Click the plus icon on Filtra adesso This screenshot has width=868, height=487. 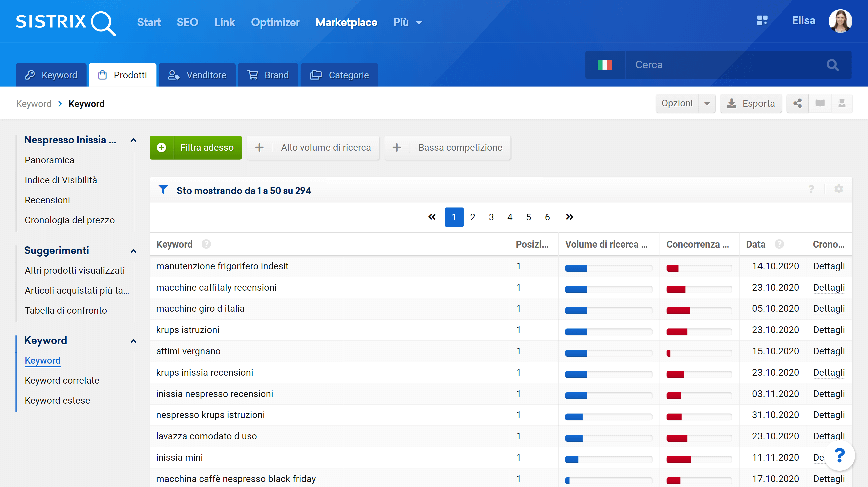click(x=161, y=148)
